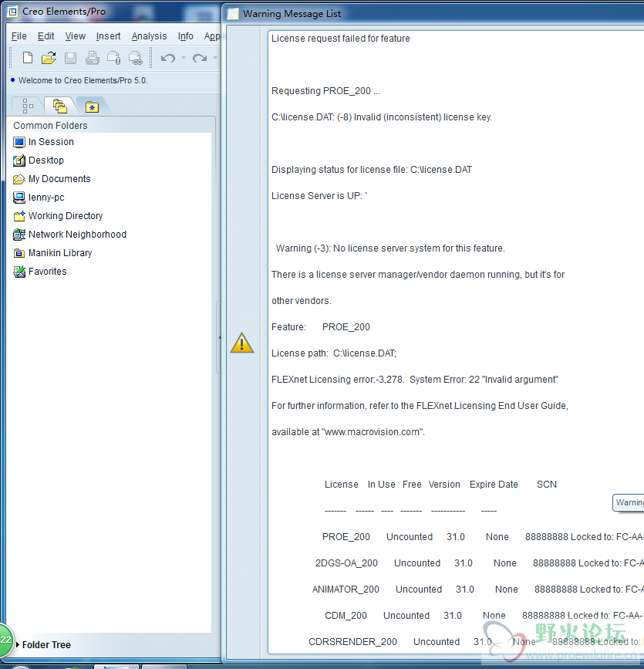Click the Favorites star folder icon

pos(19,272)
